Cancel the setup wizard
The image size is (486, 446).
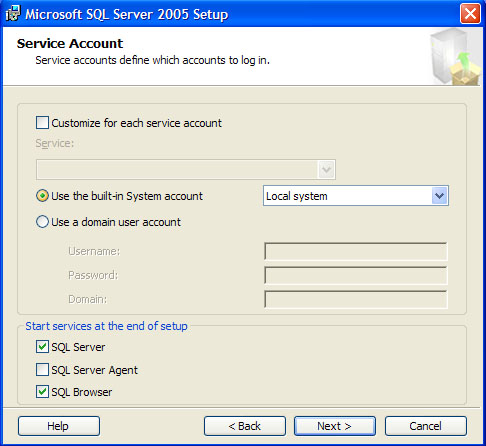[x=426, y=426]
